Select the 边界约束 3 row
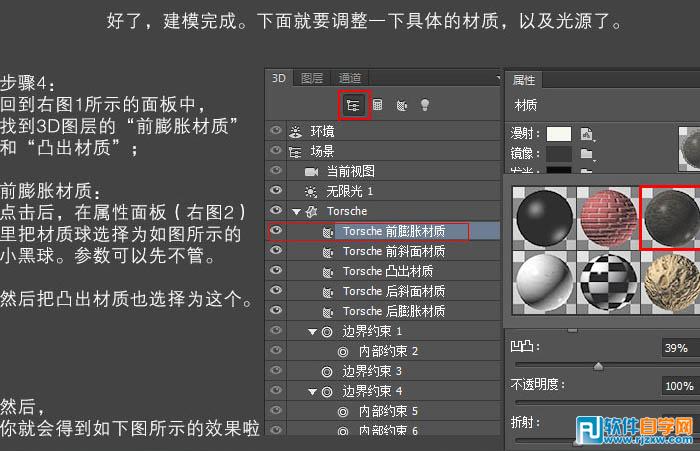 click(383, 372)
